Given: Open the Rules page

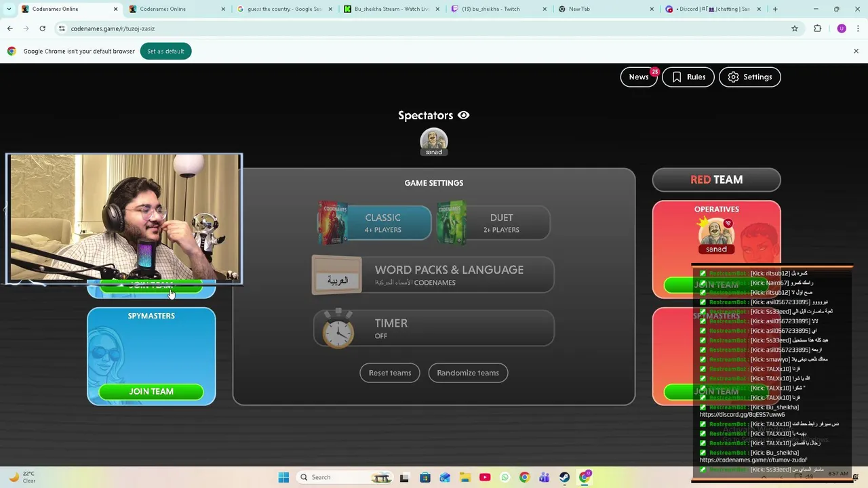Looking at the screenshot, I should pyautogui.click(x=688, y=77).
